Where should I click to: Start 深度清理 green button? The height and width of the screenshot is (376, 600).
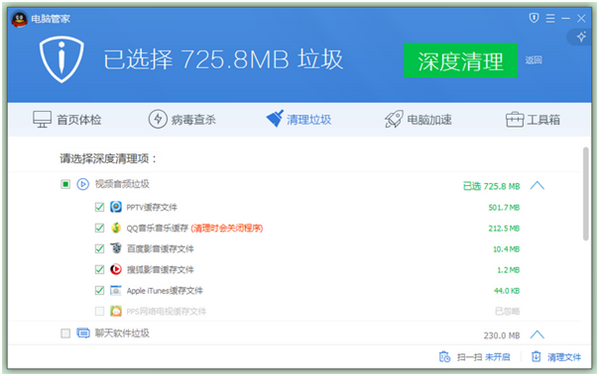tap(461, 60)
